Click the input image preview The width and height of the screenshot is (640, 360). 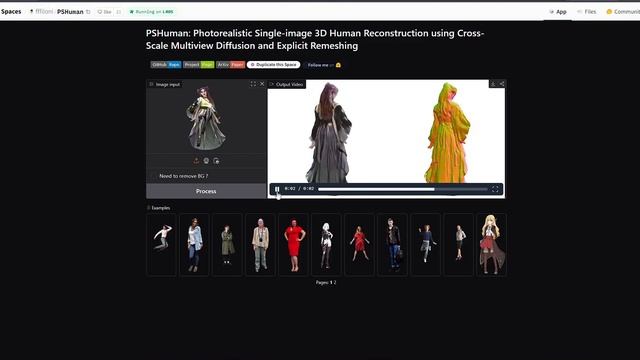(x=206, y=118)
